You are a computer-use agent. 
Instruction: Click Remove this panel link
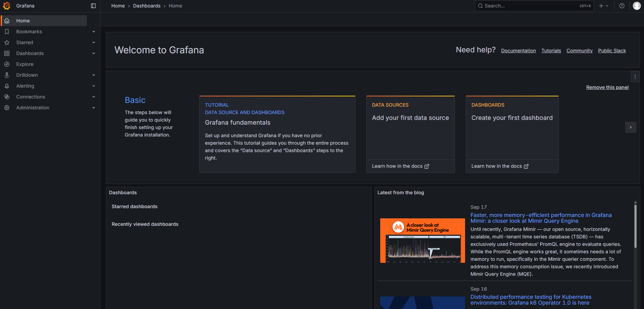pyautogui.click(x=607, y=87)
